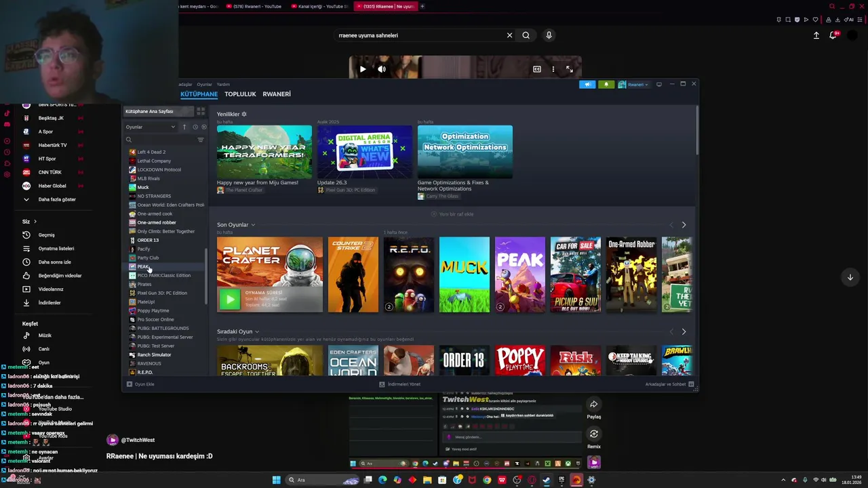Switch Steam to Big Picture mode icon
This screenshot has height=488, width=868.
659,85
